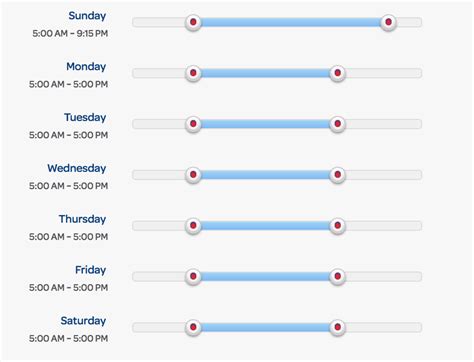
Task: Click the Saturday day label
Action: [83, 321]
